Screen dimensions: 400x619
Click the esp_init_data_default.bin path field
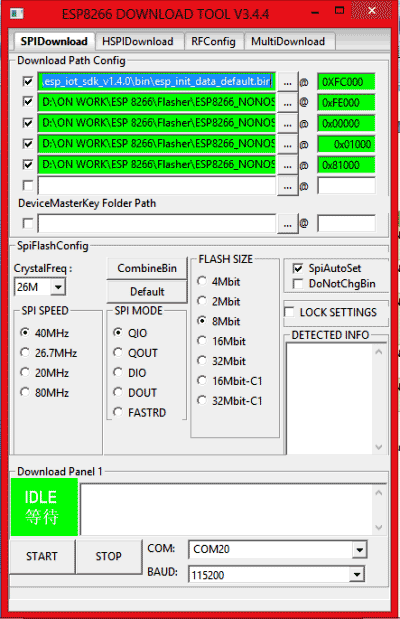click(x=157, y=82)
